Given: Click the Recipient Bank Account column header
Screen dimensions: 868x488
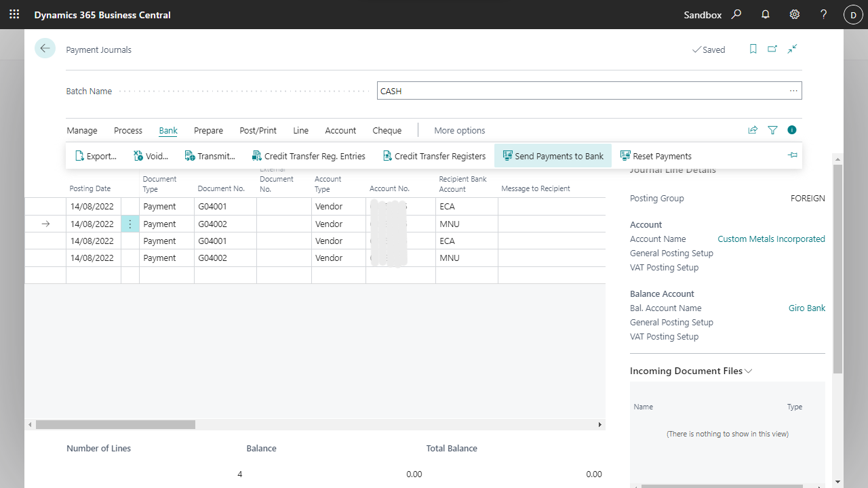Looking at the screenshot, I should (463, 184).
